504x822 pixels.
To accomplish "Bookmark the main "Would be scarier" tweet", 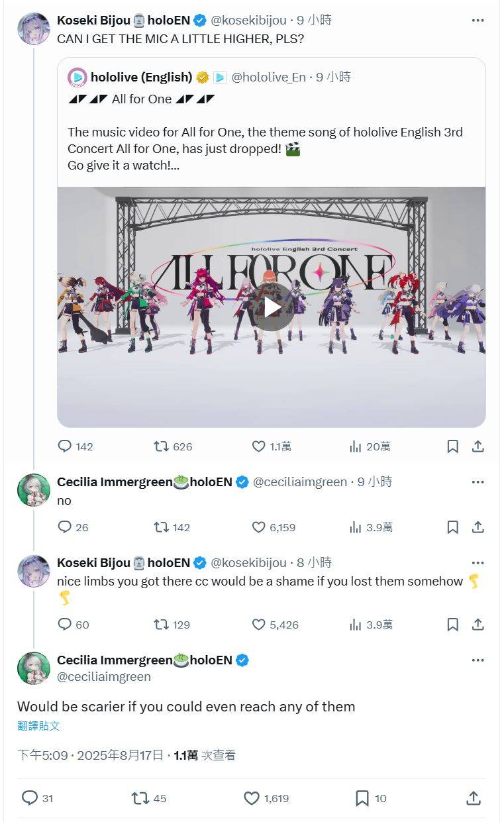I will coord(362,798).
